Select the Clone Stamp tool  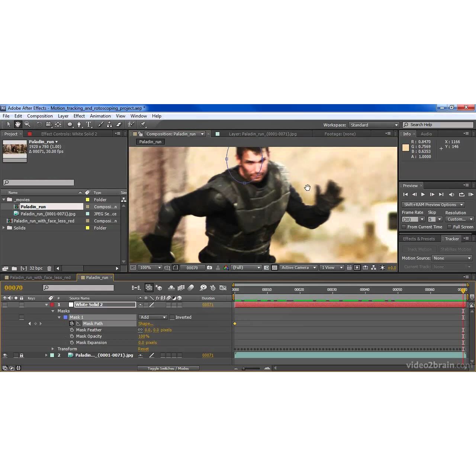tap(110, 125)
